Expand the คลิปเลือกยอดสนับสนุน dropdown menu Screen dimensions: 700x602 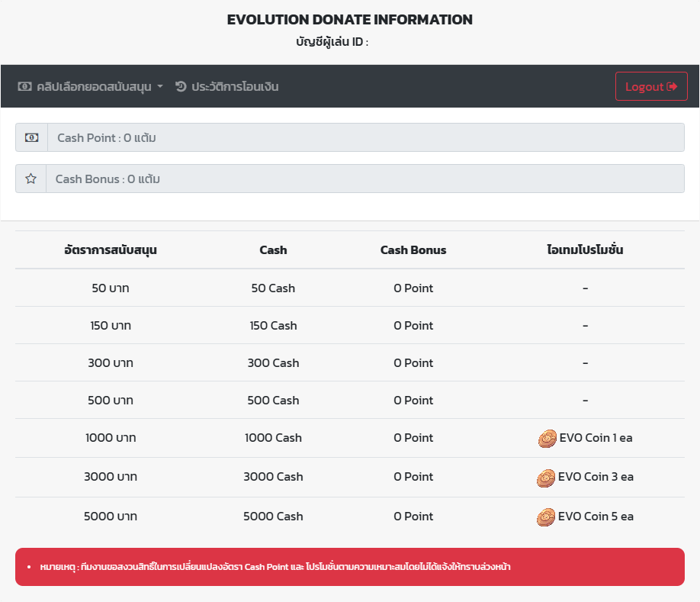pos(90,86)
